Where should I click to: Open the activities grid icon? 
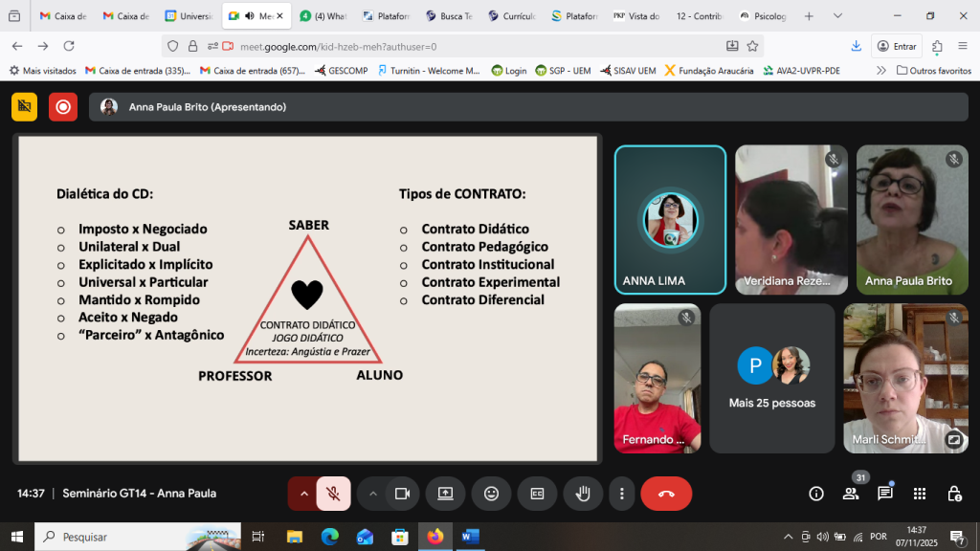(x=920, y=494)
